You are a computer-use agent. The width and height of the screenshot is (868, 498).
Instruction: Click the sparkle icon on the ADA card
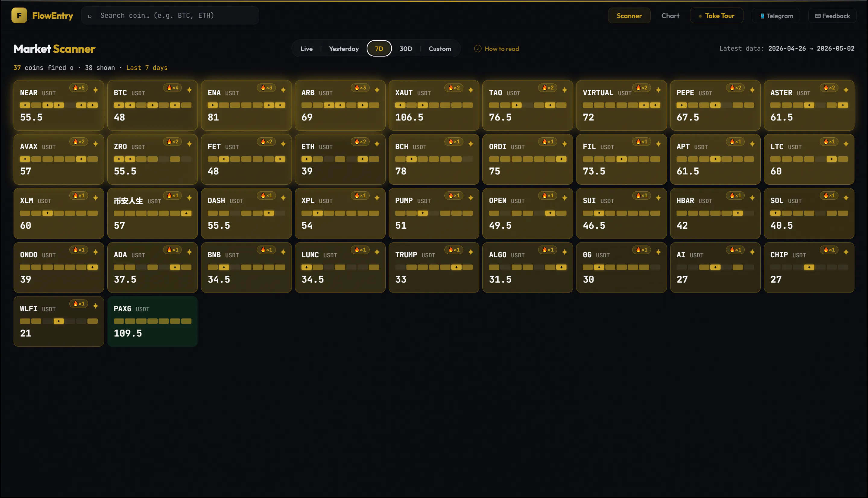(190, 252)
